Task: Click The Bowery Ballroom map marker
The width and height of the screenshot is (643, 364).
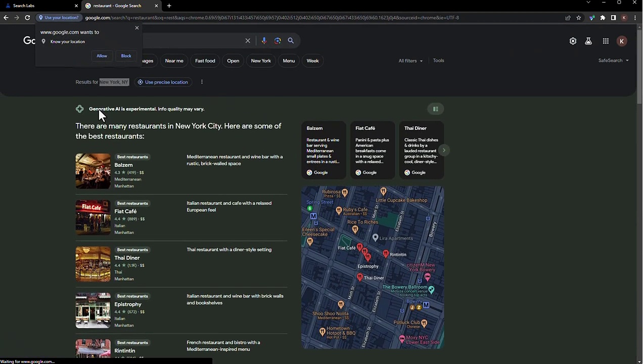Action: coord(431,290)
